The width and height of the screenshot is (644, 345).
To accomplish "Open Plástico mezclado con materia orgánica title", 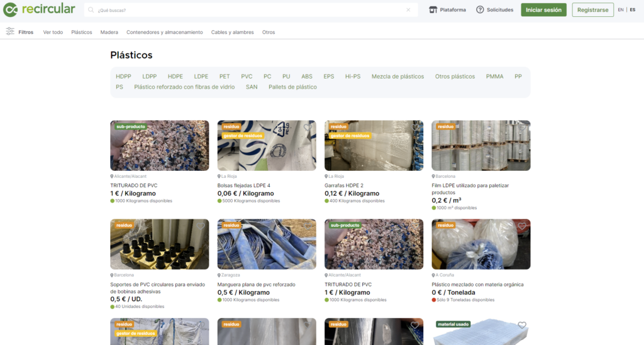I will [x=477, y=284].
